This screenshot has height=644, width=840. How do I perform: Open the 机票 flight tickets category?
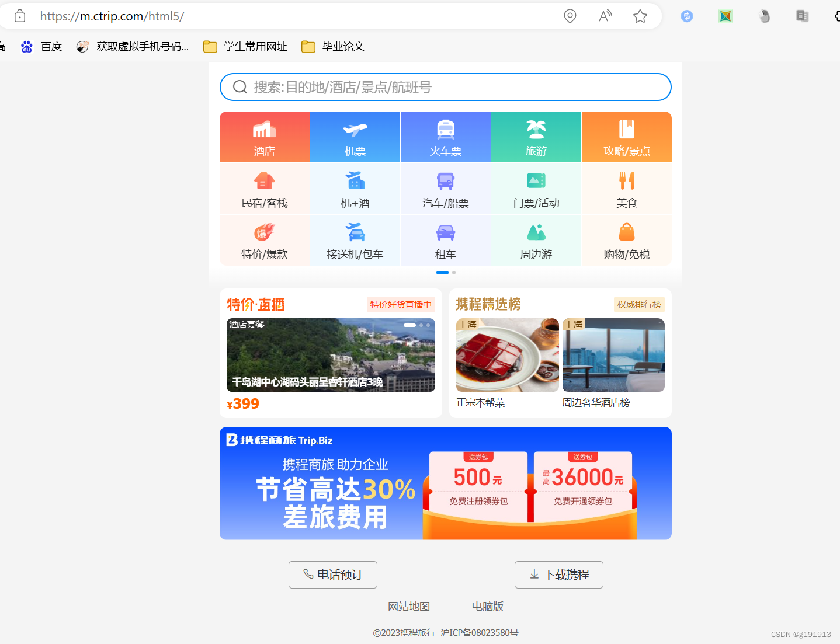pos(355,137)
